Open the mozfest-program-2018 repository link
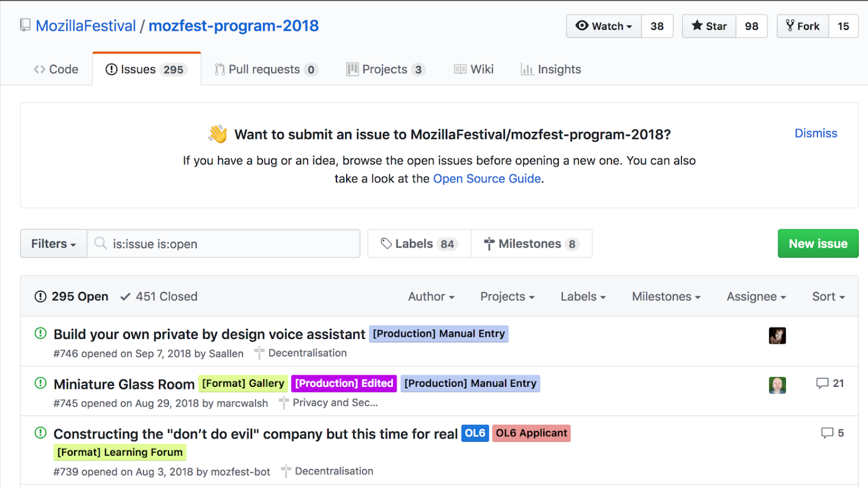This screenshot has width=868, height=488. tap(234, 26)
